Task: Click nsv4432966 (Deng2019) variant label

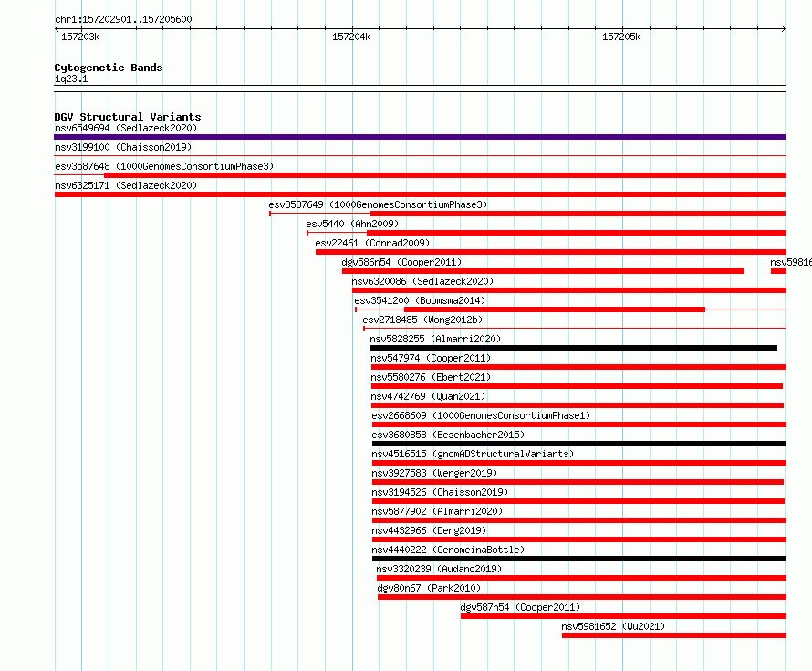Action: pos(430,530)
